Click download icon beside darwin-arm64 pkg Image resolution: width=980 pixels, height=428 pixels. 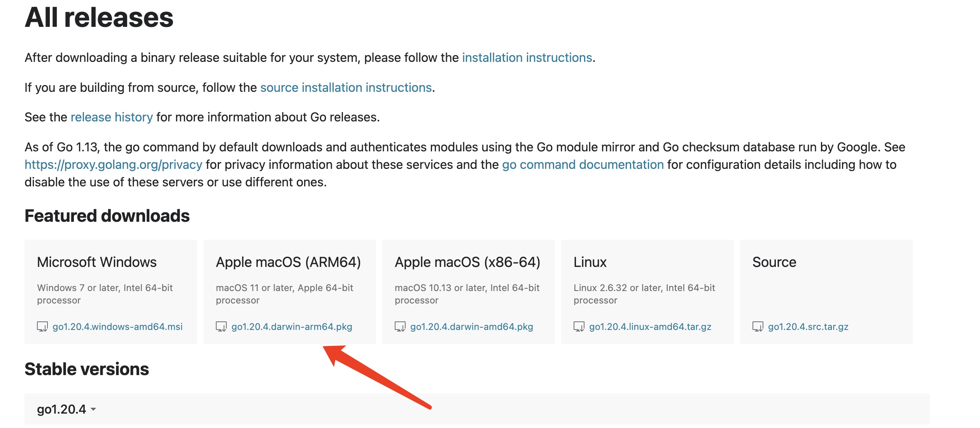[221, 326]
